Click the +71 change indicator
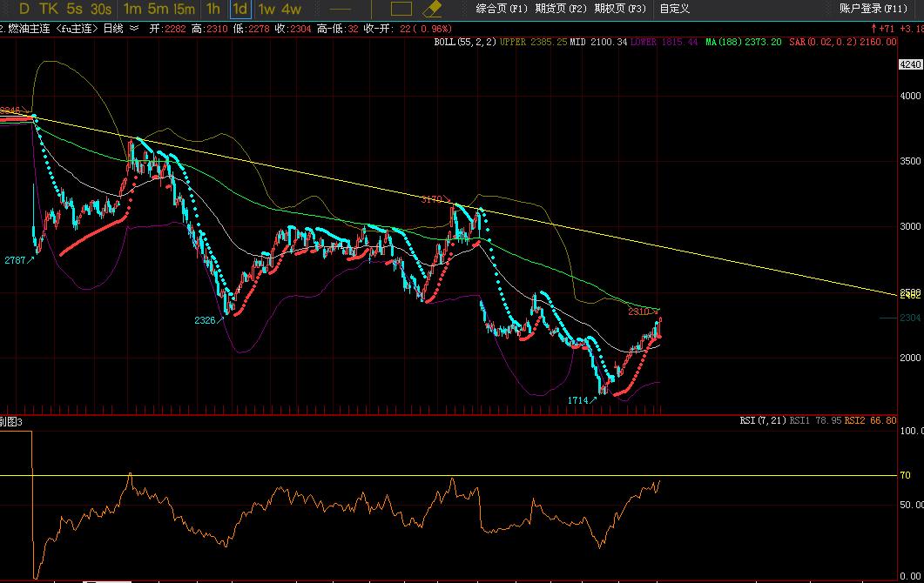Screen dimensions: 924x583 (883, 28)
